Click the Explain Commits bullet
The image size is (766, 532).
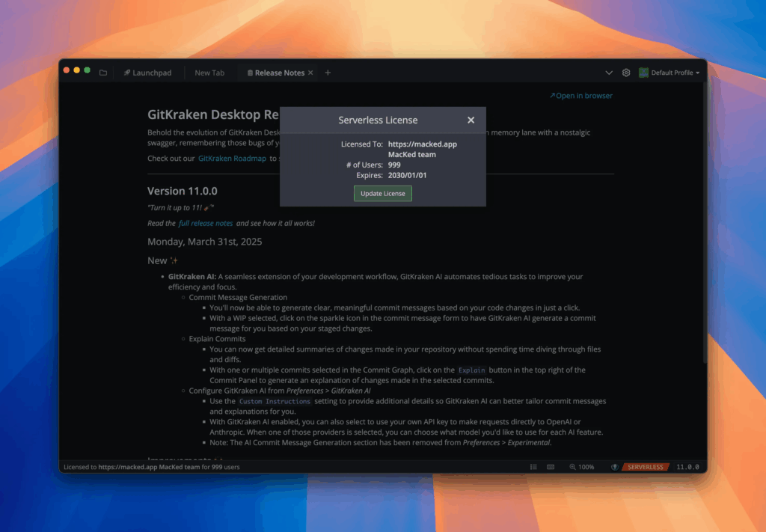coord(217,339)
